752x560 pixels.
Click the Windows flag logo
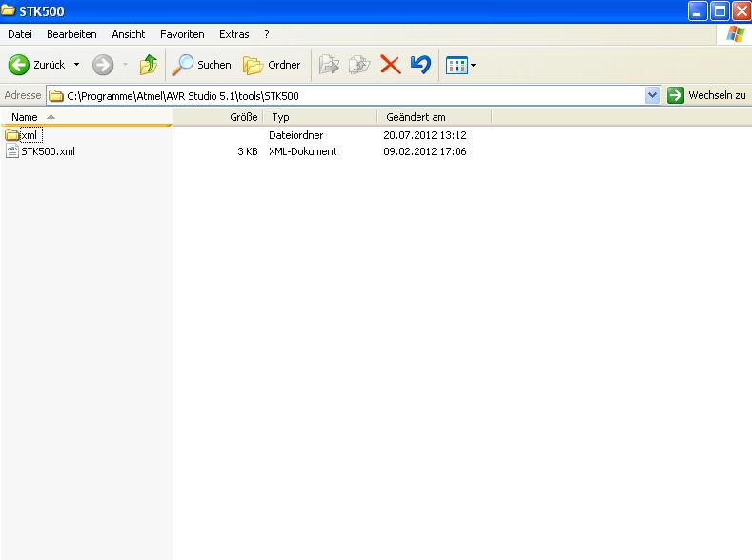(735, 34)
